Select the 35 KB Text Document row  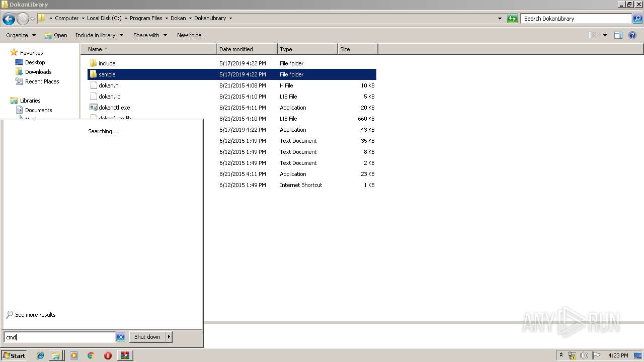pos(290,141)
